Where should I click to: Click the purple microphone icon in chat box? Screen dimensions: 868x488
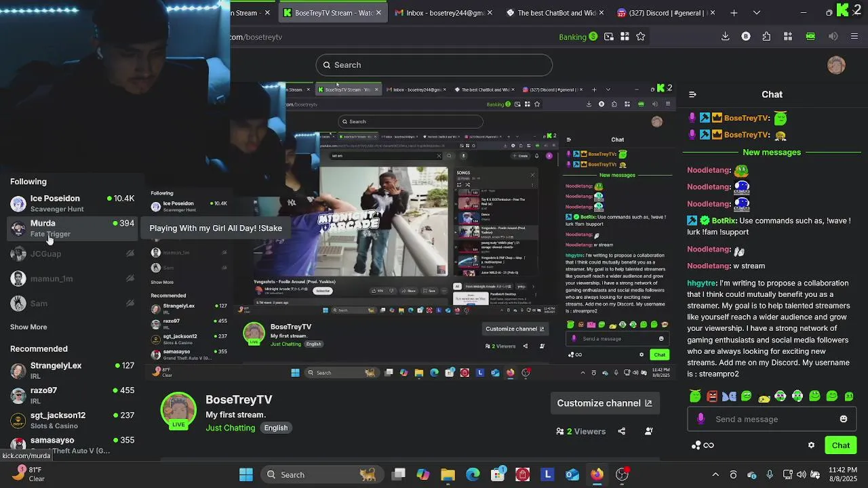701,419
